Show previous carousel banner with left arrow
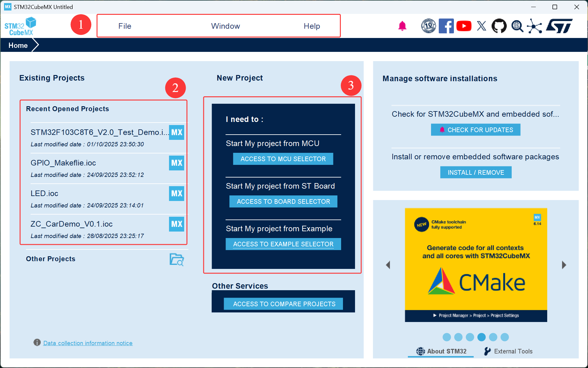This screenshot has width=588, height=368. click(x=388, y=265)
